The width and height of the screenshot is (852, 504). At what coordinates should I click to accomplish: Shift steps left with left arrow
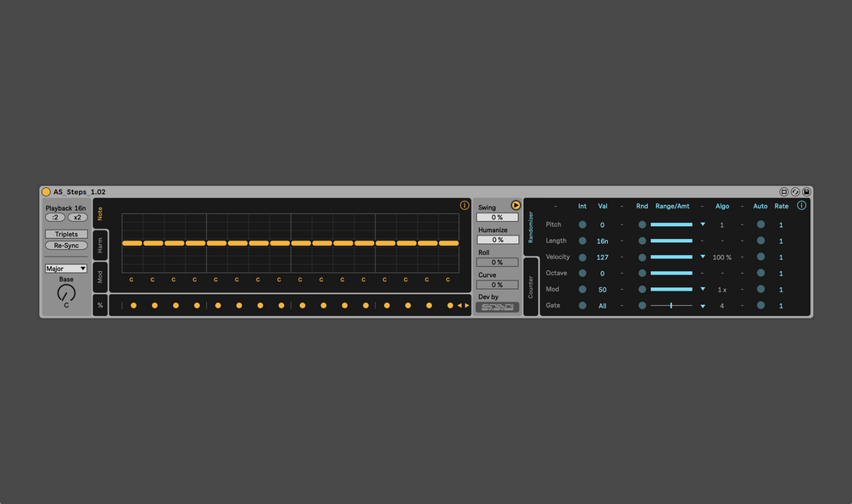point(459,305)
